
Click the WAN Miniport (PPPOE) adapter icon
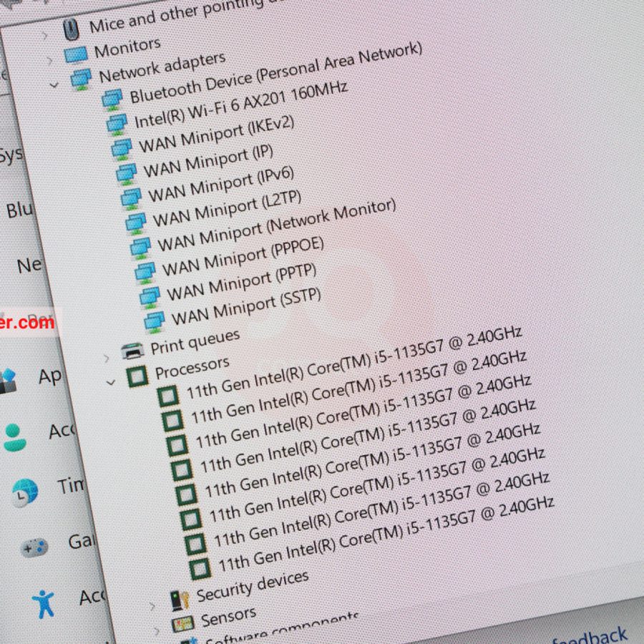tap(145, 273)
